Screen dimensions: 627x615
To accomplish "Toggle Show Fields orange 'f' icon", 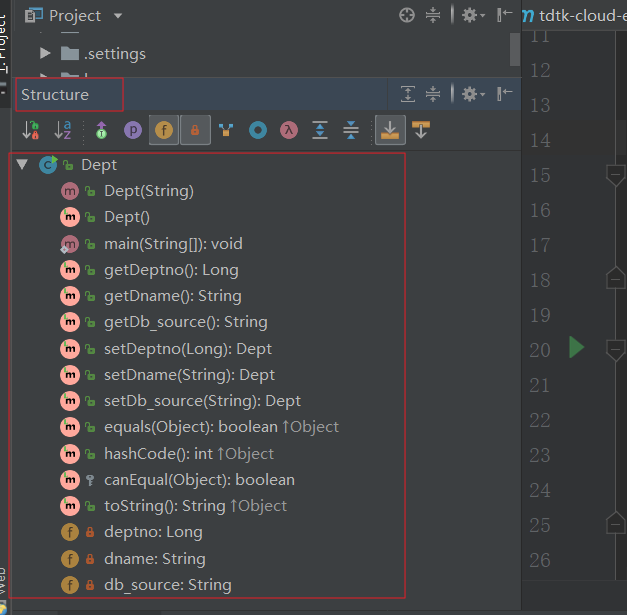I will [164, 130].
